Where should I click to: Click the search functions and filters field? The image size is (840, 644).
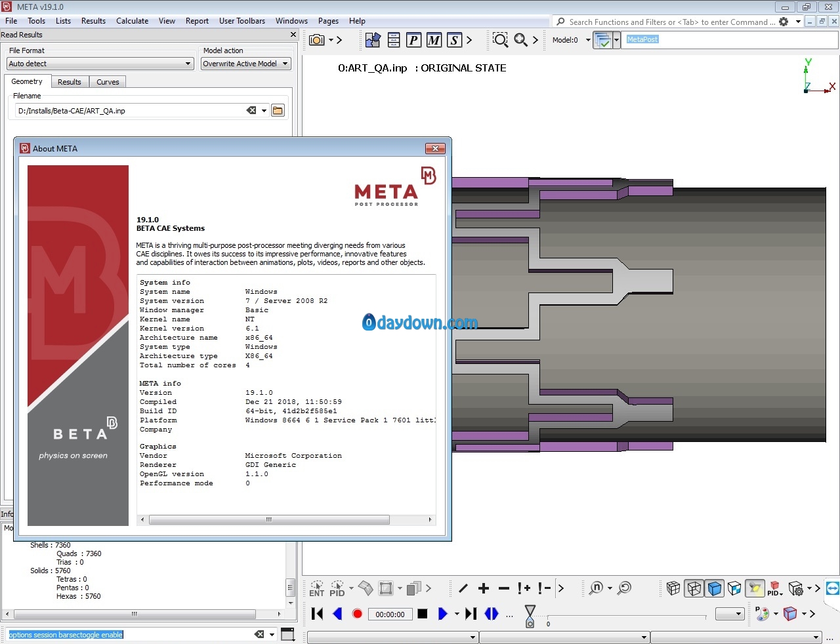(672, 22)
